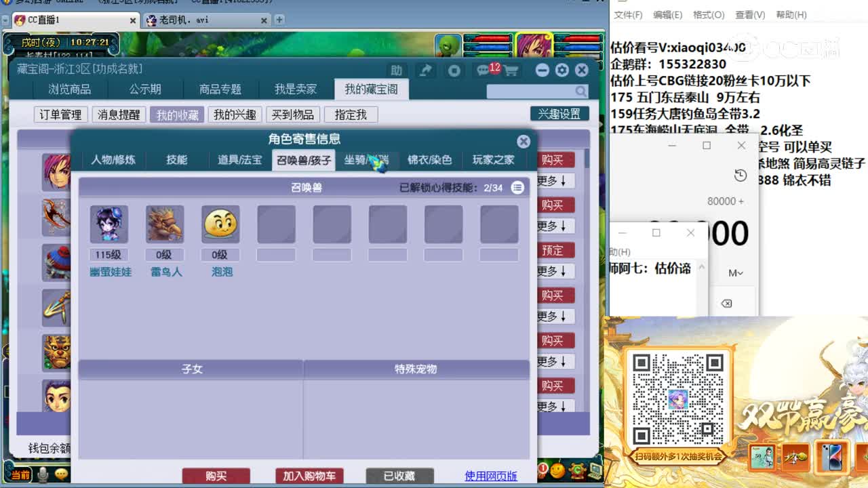The image size is (868, 488).
Task: Select the 幽萤娃娃 summon pet icon
Action: point(109,224)
